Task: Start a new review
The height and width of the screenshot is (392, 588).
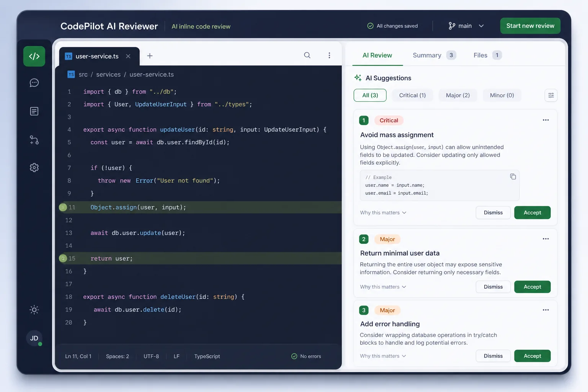Action: 530,26
